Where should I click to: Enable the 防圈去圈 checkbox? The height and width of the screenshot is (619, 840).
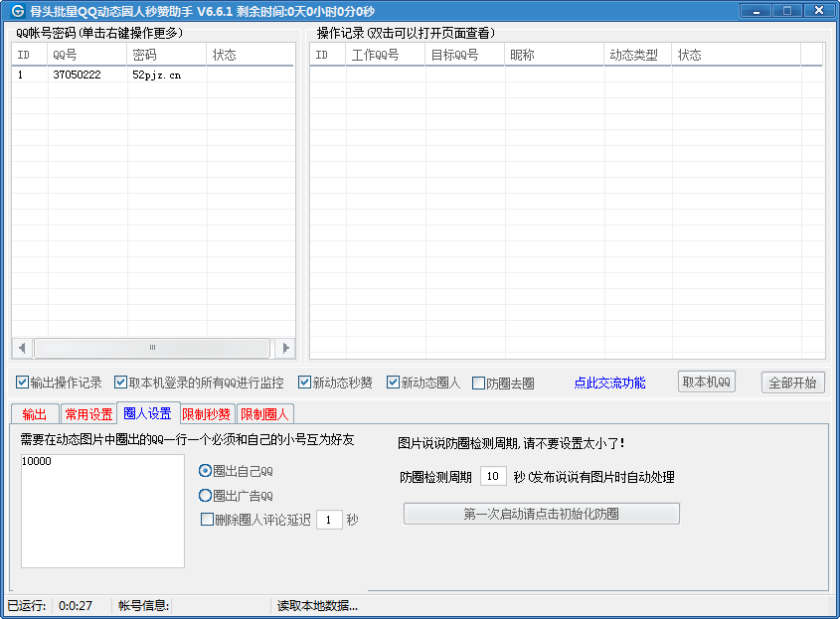click(x=479, y=384)
